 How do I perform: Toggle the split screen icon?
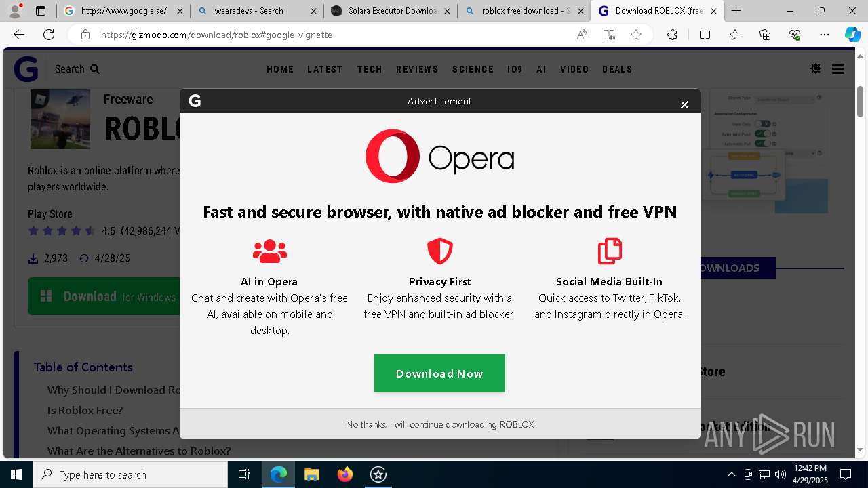705,35
